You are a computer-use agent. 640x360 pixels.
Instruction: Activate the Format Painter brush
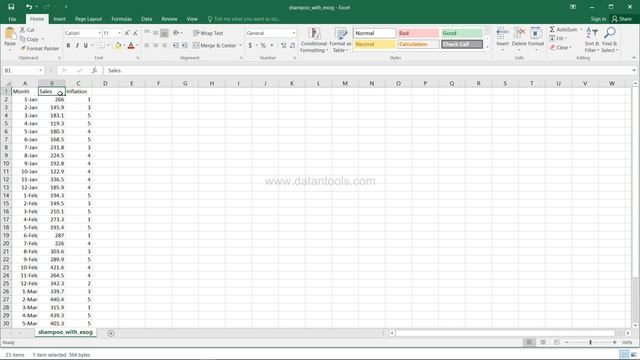click(x=24, y=48)
